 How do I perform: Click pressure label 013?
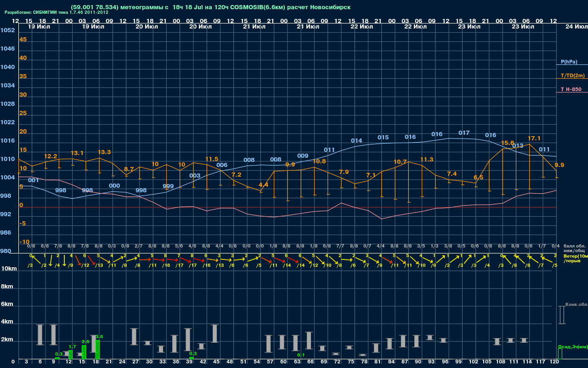click(x=518, y=146)
